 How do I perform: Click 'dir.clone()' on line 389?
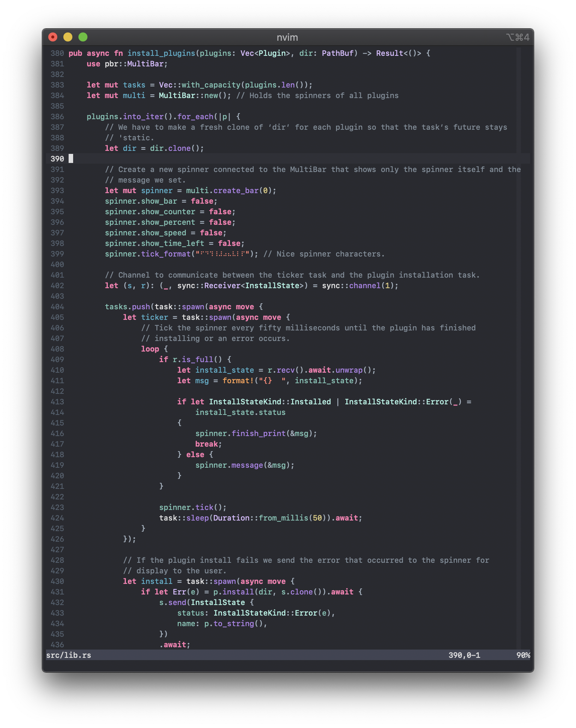point(175,148)
